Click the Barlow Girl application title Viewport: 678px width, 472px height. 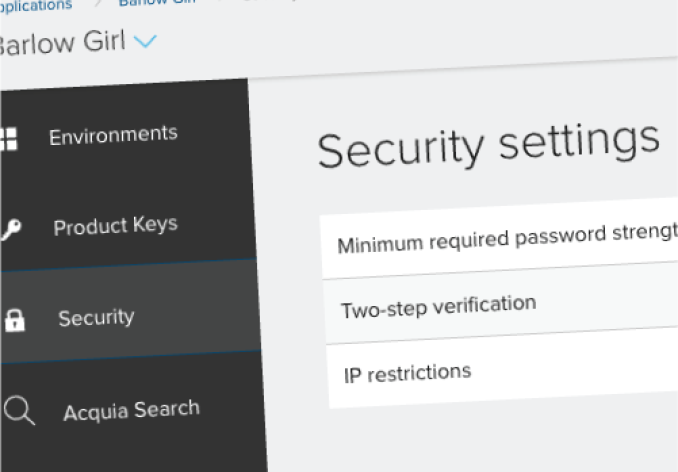coord(60,45)
